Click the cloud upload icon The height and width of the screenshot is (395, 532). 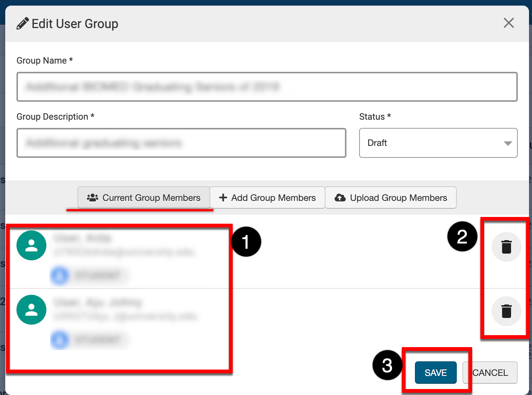(x=340, y=198)
